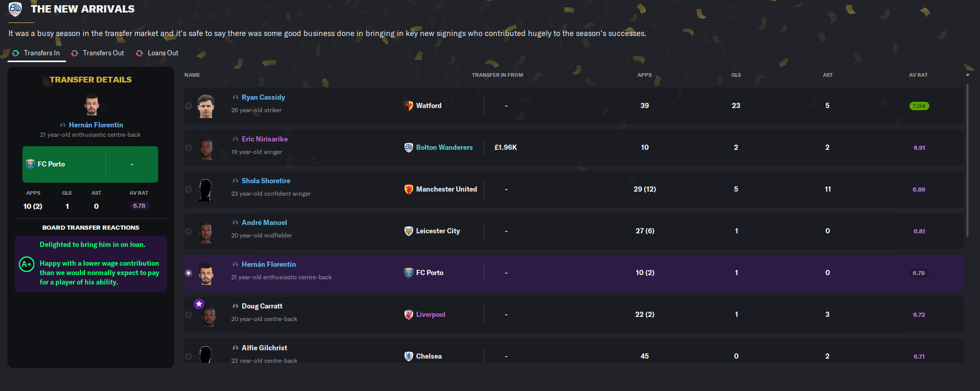Click Ryan Cassidy's green 7.04 rating badge
Image resolution: width=980 pixels, height=391 pixels.
919,106
